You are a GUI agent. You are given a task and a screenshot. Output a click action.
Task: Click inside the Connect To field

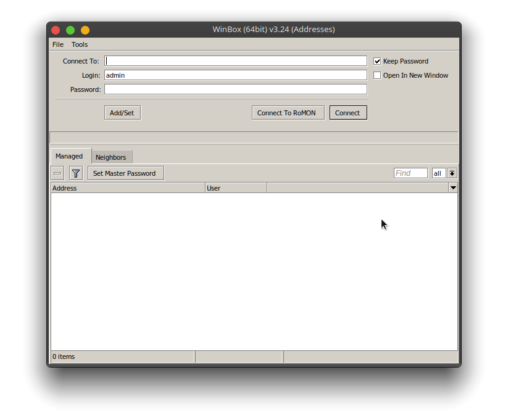[x=236, y=60]
